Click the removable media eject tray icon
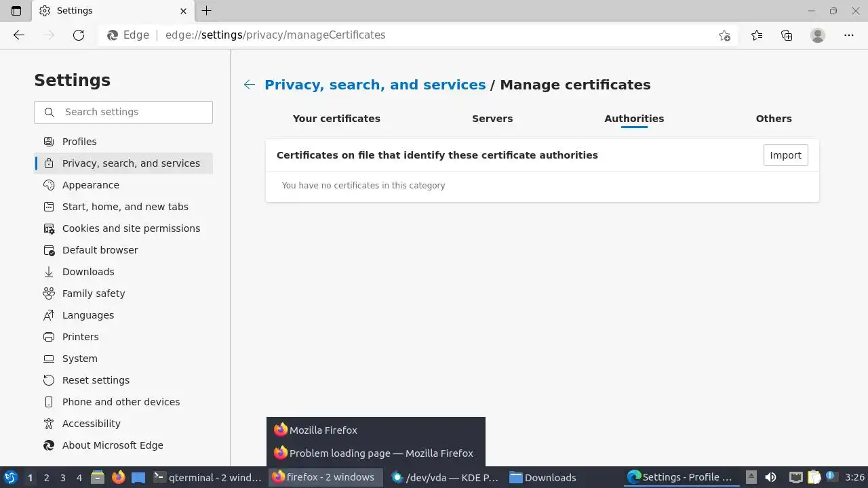 751,477
